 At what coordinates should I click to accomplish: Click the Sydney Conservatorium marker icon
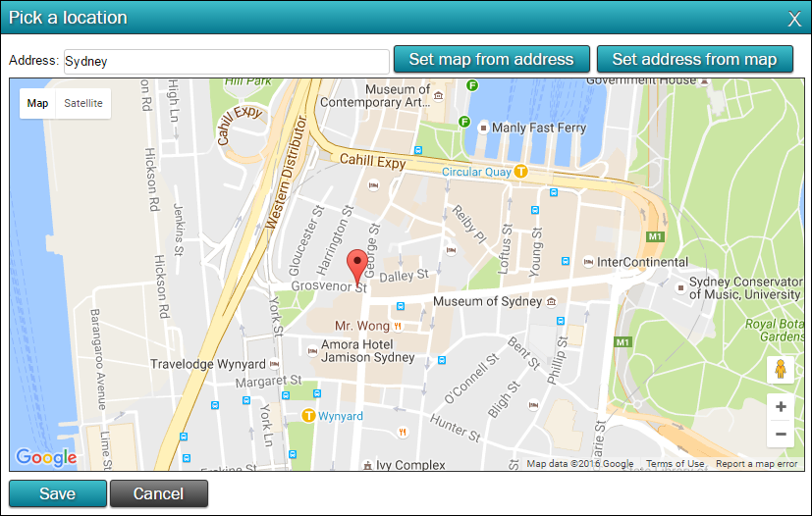click(680, 287)
